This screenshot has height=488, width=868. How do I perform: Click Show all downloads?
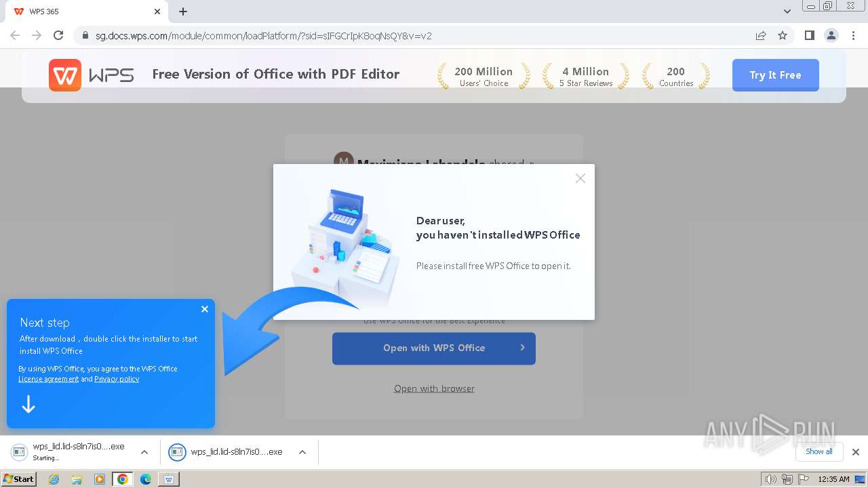tap(819, 451)
